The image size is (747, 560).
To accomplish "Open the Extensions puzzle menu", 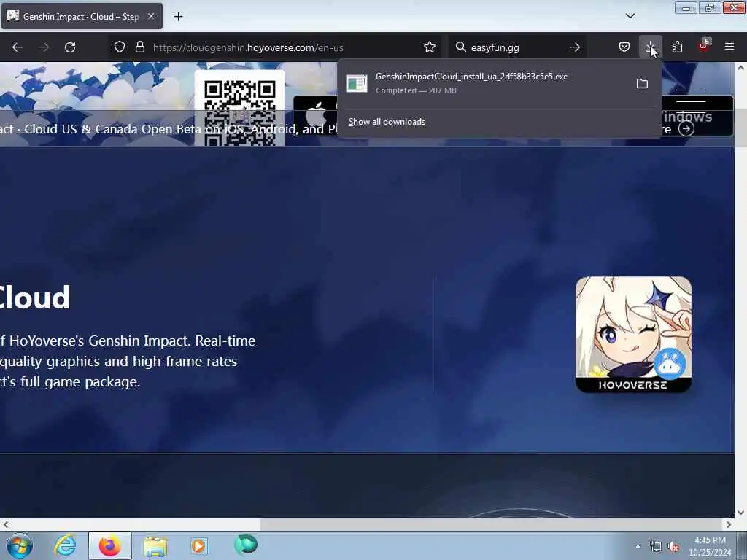I will click(x=677, y=47).
